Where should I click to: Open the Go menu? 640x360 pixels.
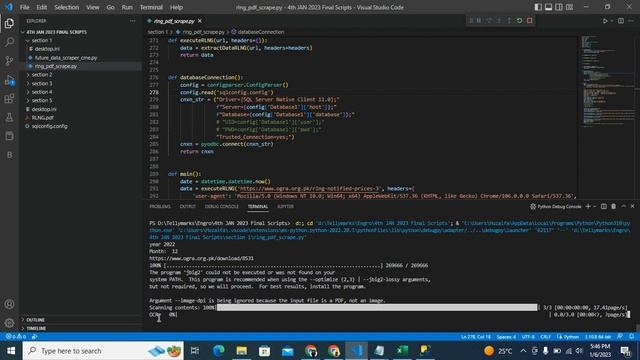pyautogui.click(x=110, y=7)
